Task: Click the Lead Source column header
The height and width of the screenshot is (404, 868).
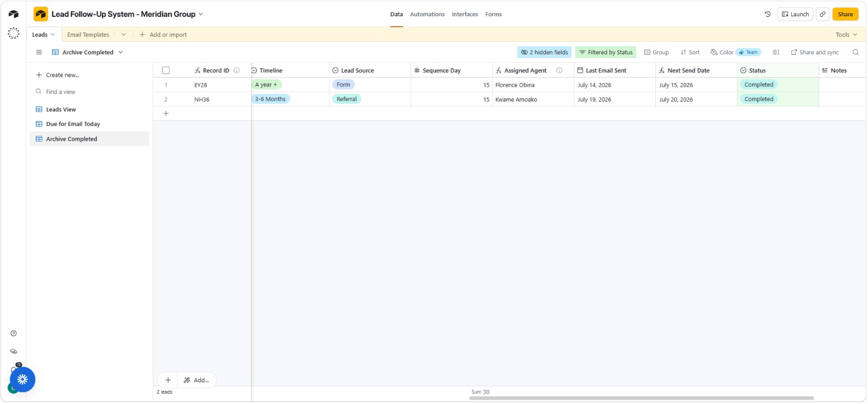Action: pos(370,71)
